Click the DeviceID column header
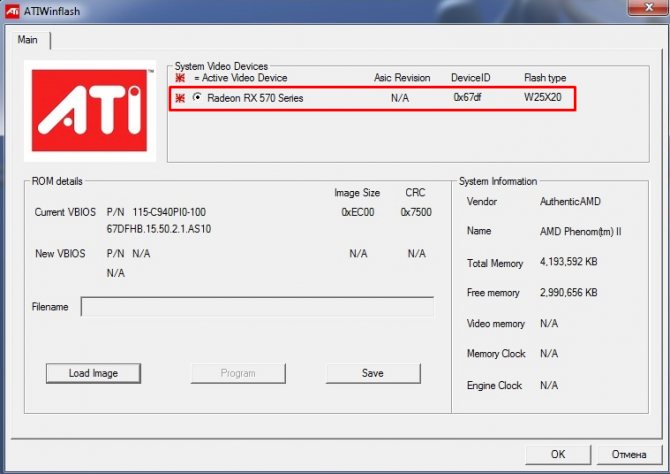The width and height of the screenshot is (670, 474). (x=471, y=78)
